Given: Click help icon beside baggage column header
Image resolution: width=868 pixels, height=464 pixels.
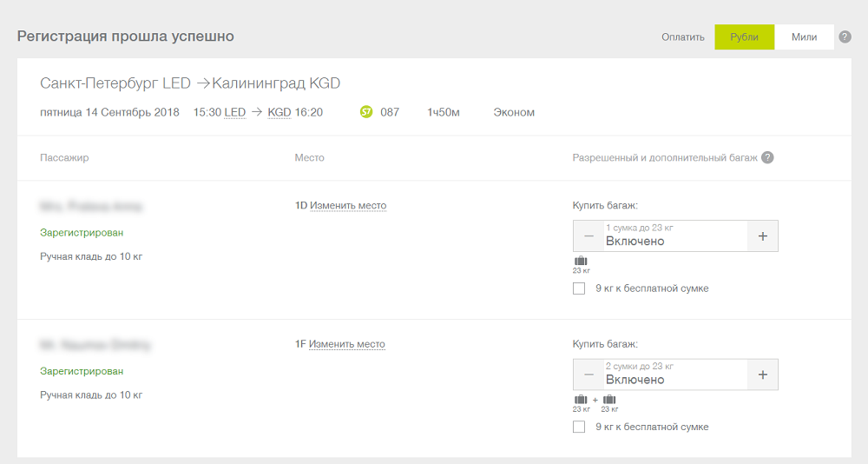Looking at the screenshot, I should pyautogui.click(x=767, y=158).
